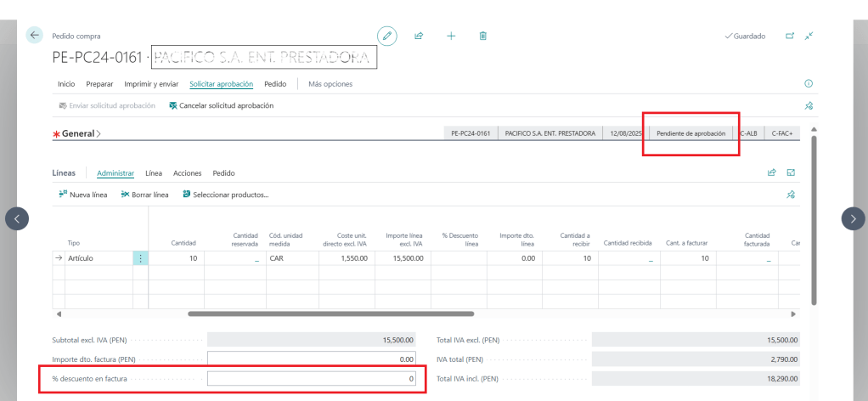This screenshot has height=401, width=868.
Task: Open page in new window icon
Action: [x=789, y=36]
